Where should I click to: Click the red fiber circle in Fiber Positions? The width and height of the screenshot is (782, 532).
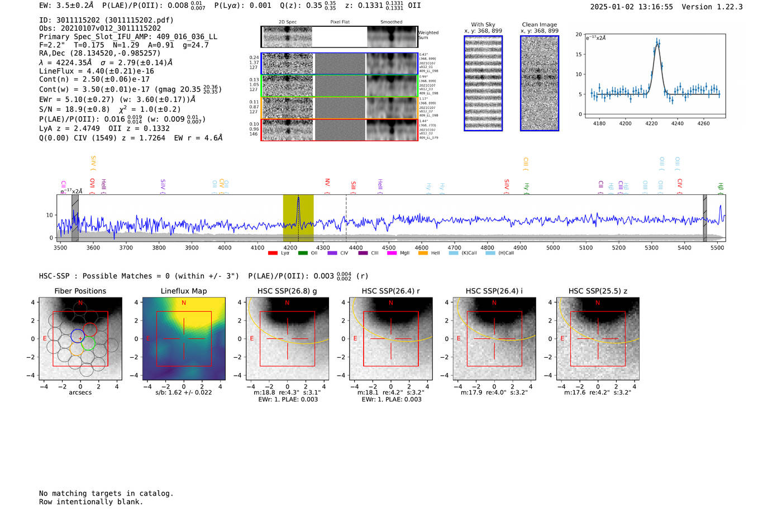point(90,329)
